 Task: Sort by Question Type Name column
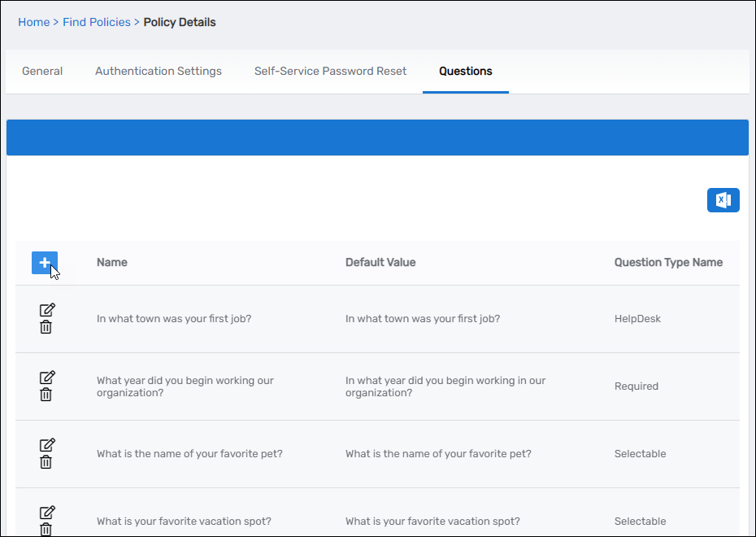click(668, 263)
